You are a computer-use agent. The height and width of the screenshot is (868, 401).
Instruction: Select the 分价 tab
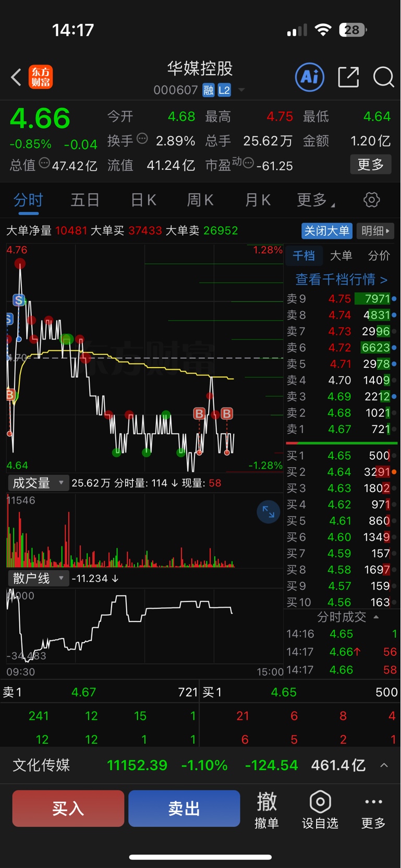coord(379,255)
